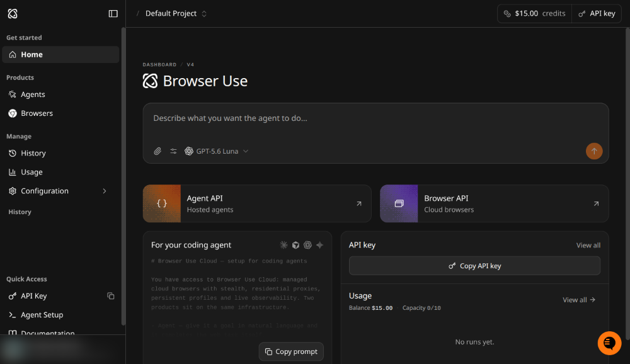This screenshot has width=630, height=364.
Task: Open Configuration in the sidebar
Action: coord(60,191)
